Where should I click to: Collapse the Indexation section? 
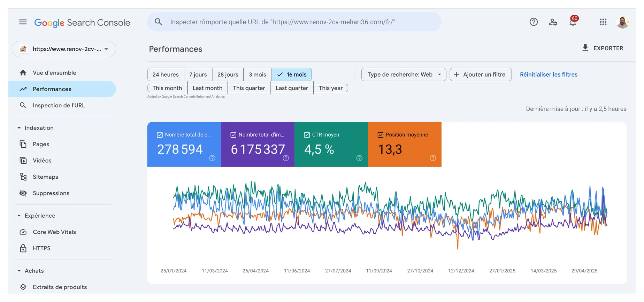(x=19, y=128)
